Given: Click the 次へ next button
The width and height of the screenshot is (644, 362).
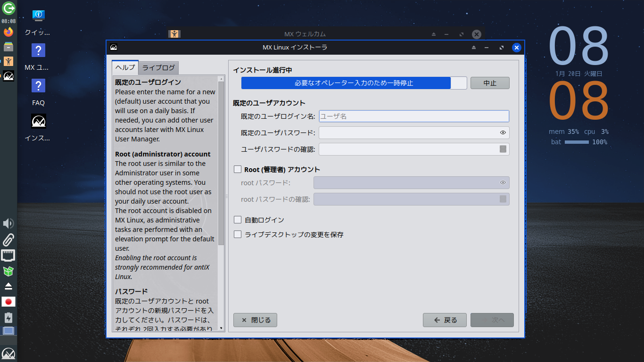Looking at the screenshot, I should pyautogui.click(x=492, y=320).
